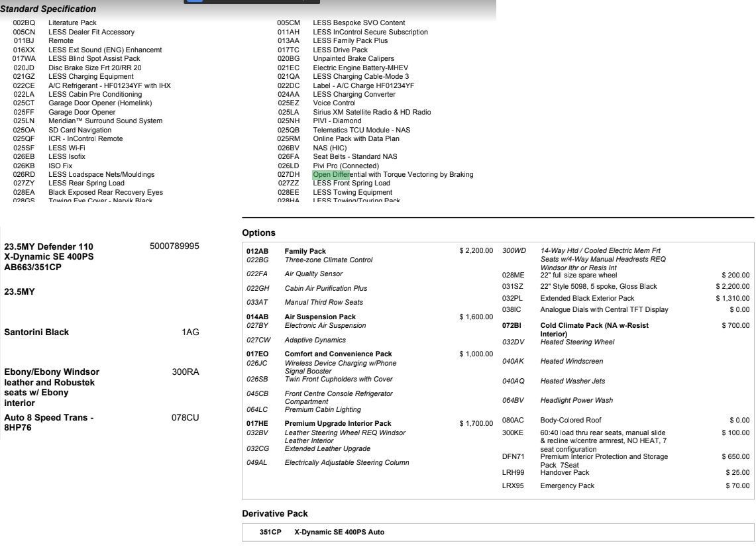Select the Standard Specification heading

(48, 9)
